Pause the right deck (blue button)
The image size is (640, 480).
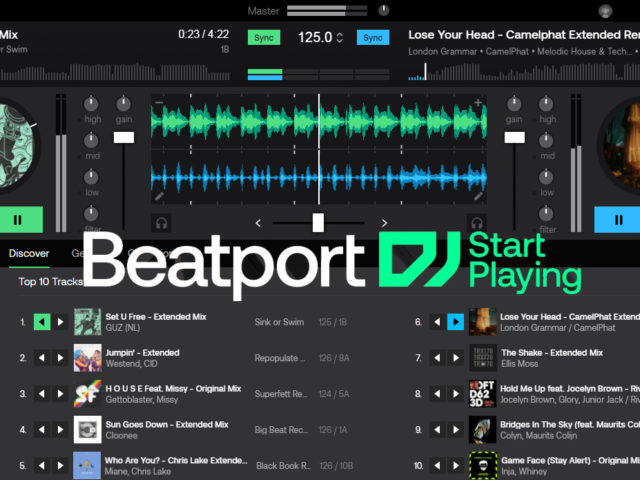click(617, 220)
